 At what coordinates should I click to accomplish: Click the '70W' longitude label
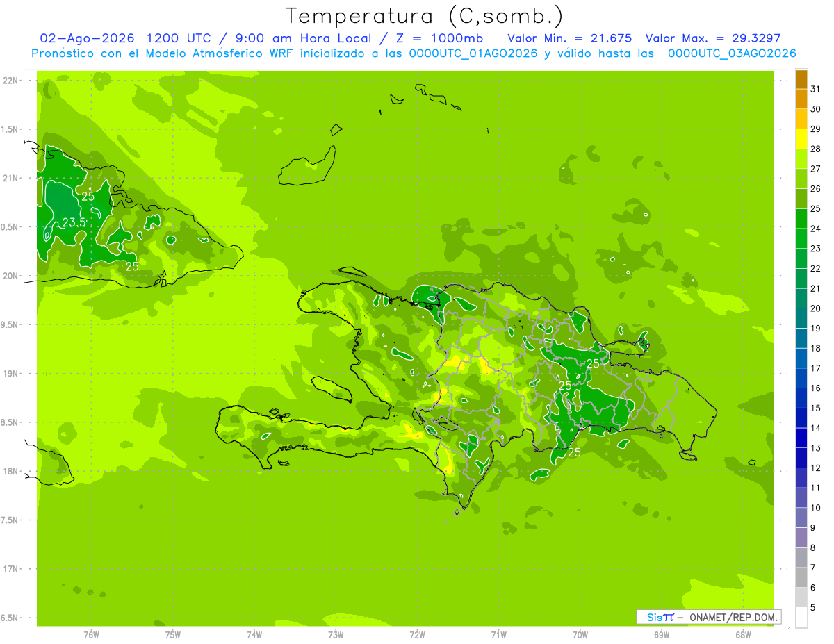580,635
